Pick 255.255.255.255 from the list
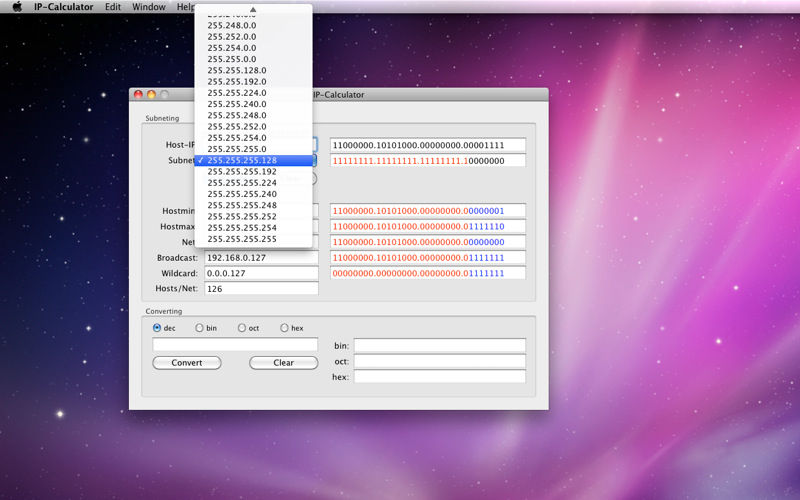 coord(254,239)
